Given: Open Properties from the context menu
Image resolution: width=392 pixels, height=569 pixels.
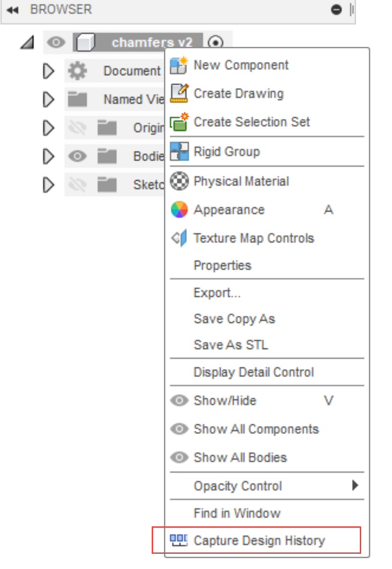Looking at the screenshot, I should (222, 266).
